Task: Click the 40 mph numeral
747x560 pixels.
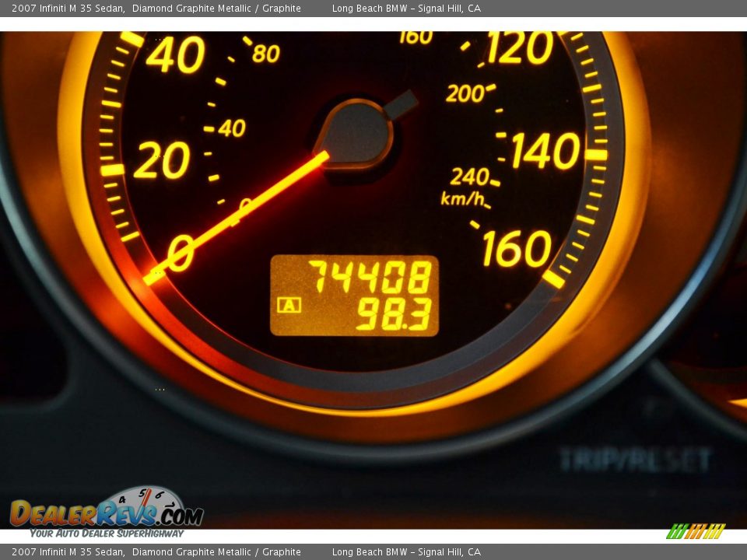Action: pos(175,55)
